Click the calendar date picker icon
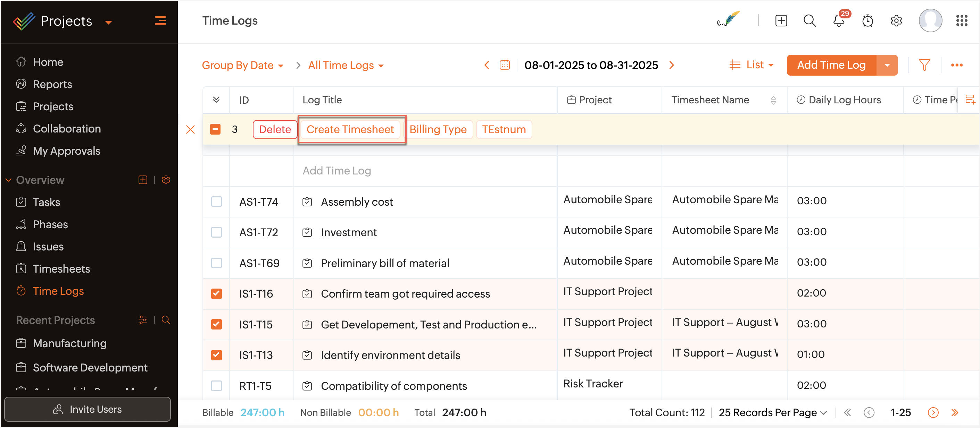 click(505, 65)
